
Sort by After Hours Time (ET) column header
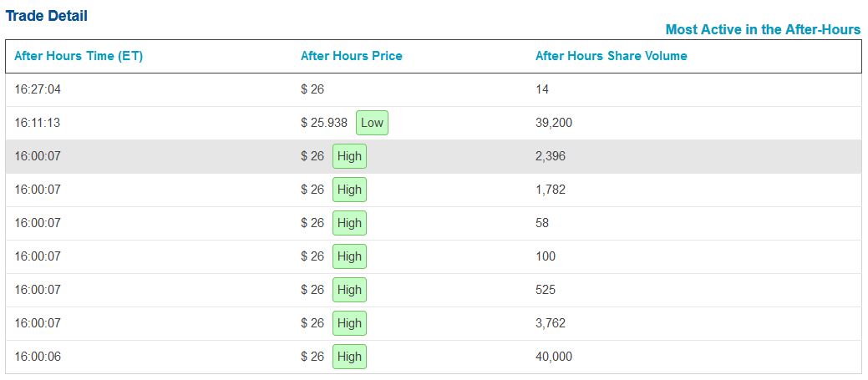(79, 56)
